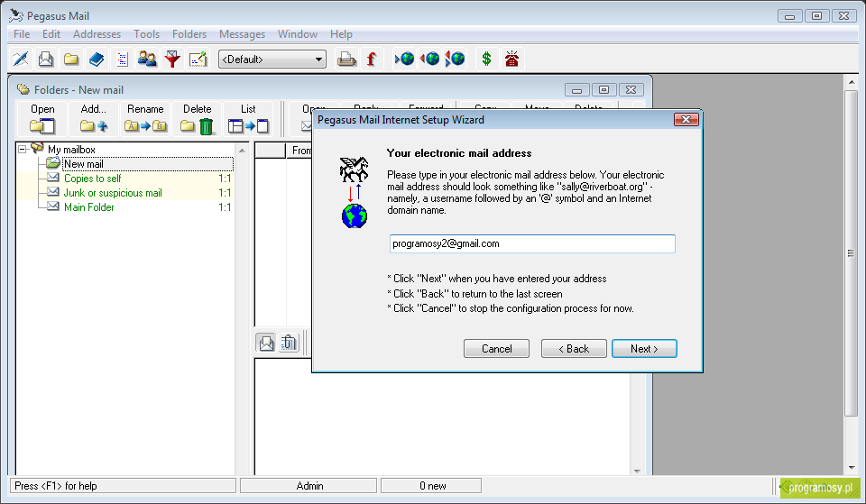Click the From column header

tap(299, 151)
